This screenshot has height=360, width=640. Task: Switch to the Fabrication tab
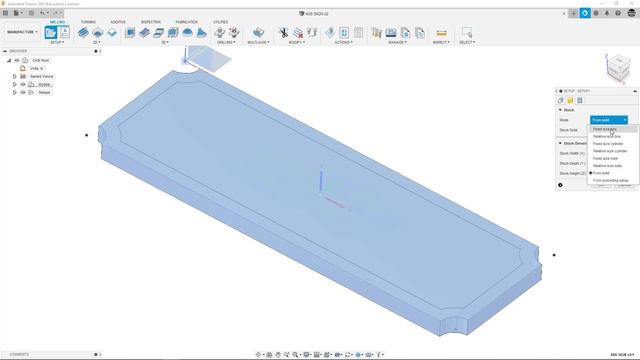click(x=187, y=22)
